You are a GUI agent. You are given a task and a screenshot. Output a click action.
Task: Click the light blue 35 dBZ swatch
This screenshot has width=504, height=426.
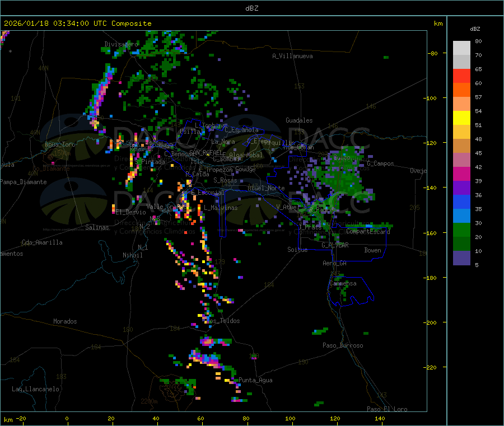[461, 216]
